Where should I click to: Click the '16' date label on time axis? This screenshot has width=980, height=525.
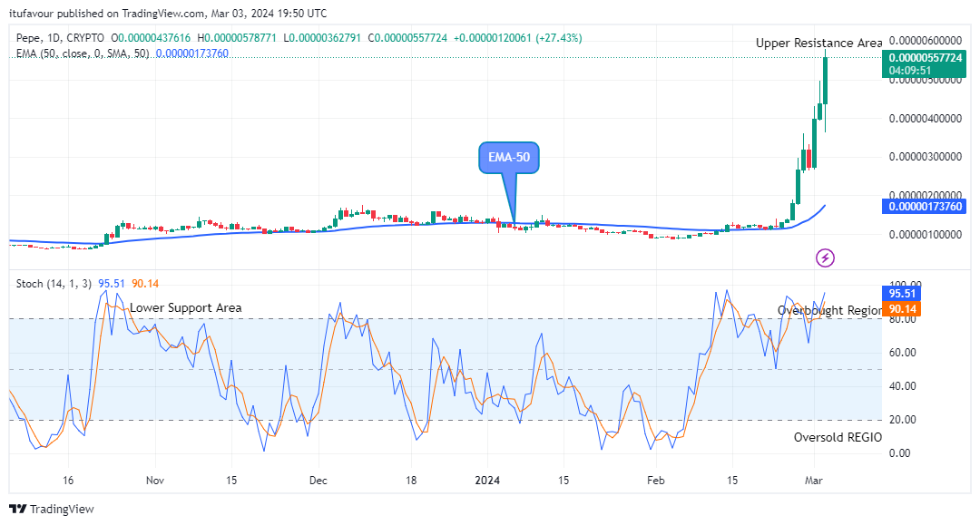point(68,480)
